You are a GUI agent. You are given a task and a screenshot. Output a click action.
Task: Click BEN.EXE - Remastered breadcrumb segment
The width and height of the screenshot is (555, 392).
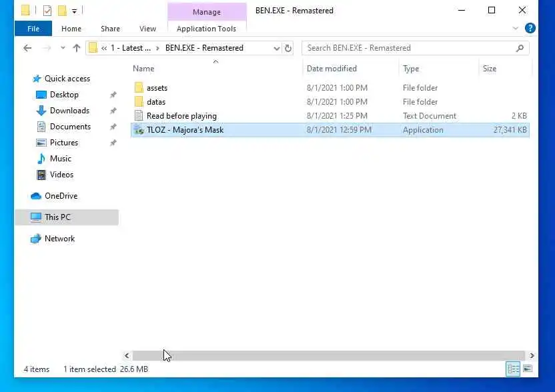coord(204,48)
